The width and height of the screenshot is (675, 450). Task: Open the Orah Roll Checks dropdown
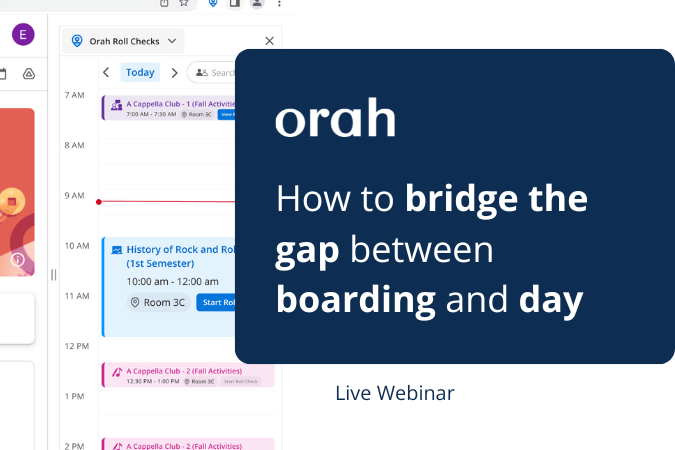coord(123,41)
